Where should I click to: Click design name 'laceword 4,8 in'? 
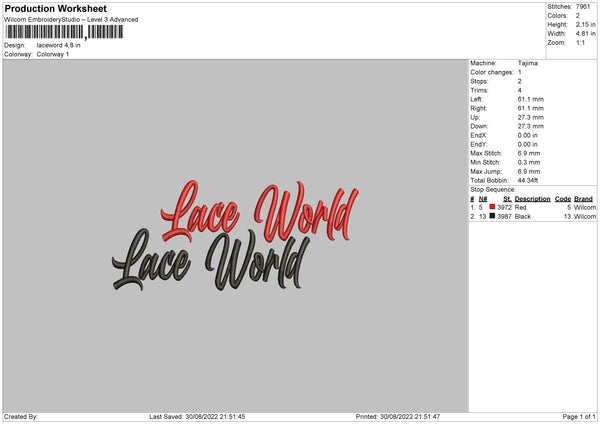[x=59, y=45]
